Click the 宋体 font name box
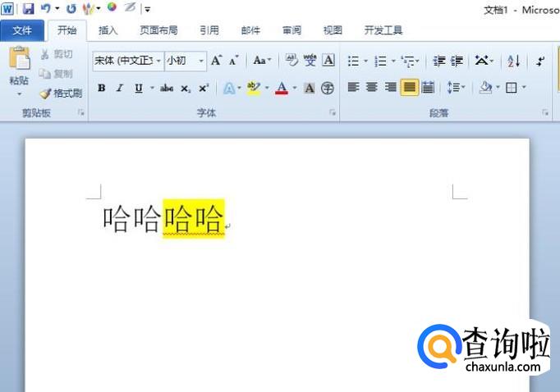 click(123, 61)
